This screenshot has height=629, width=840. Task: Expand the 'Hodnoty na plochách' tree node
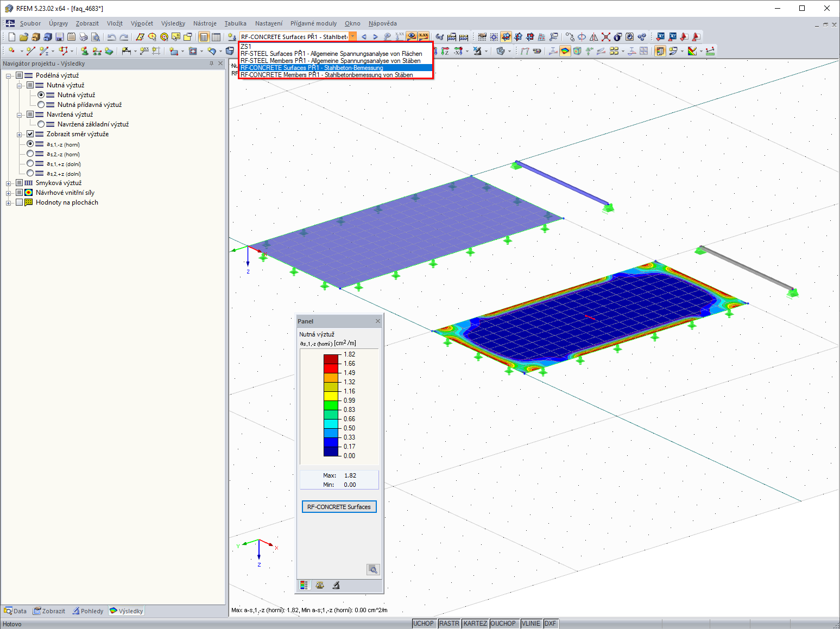8,203
